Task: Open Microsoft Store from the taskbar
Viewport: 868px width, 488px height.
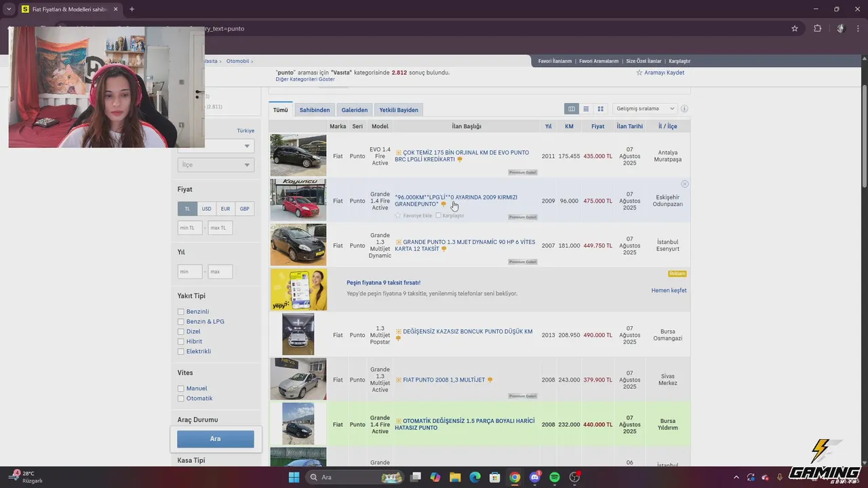Action: pyautogui.click(x=495, y=477)
